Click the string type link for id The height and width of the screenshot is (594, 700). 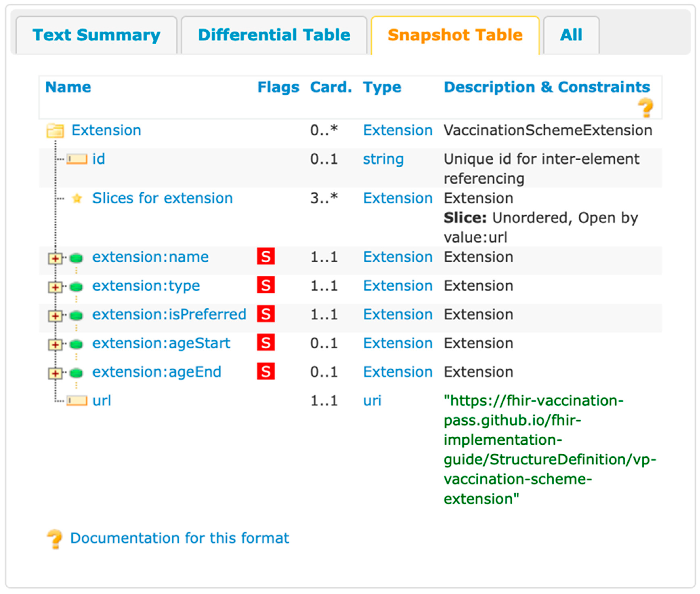pos(383,159)
